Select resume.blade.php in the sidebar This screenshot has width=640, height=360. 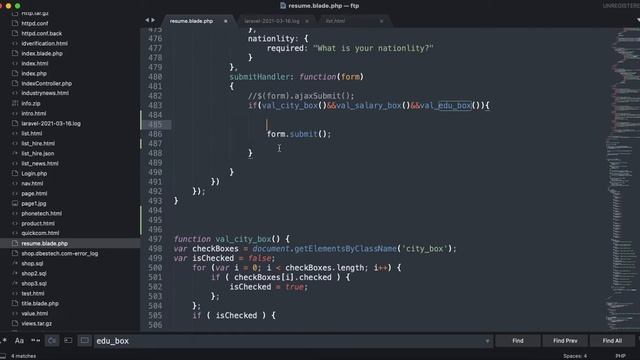pos(44,243)
